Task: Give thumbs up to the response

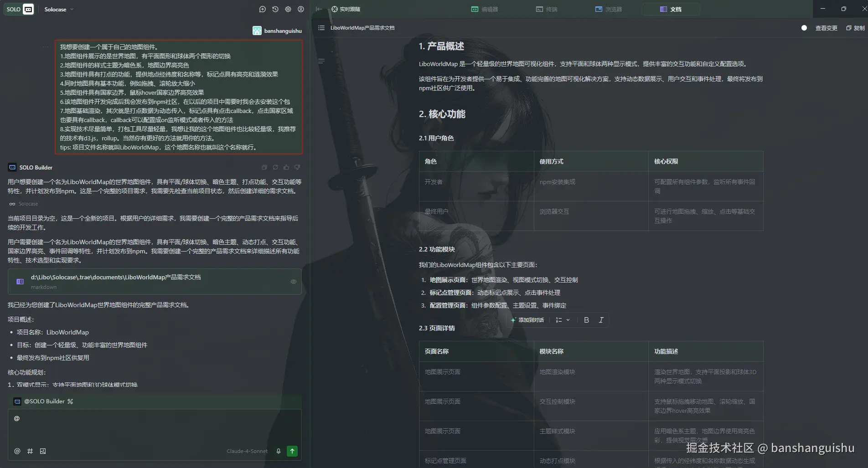Action: coord(286,167)
